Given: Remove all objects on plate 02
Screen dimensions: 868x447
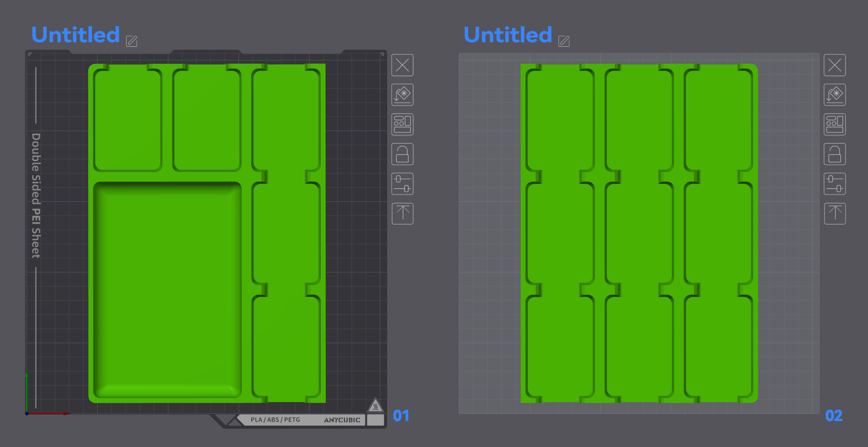Looking at the screenshot, I should (x=835, y=65).
